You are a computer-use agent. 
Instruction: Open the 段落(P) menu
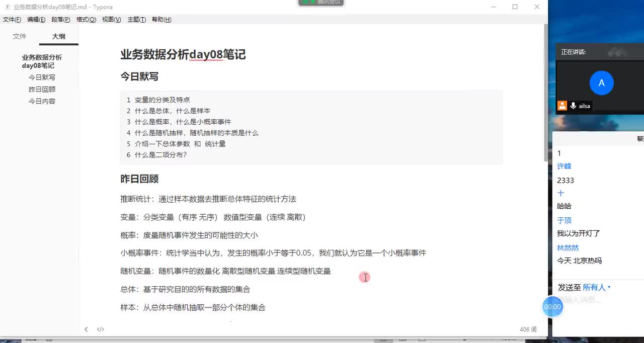61,20
